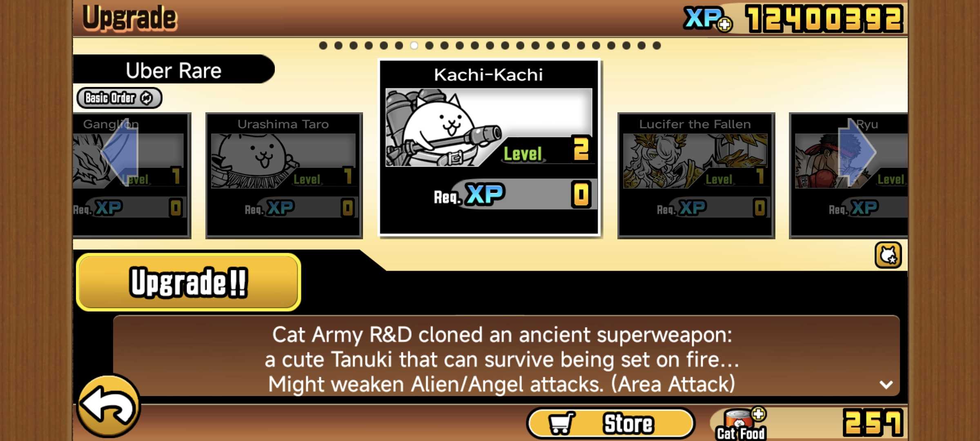Open the cat guide icon
The height and width of the screenshot is (441, 980).
(888, 255)
